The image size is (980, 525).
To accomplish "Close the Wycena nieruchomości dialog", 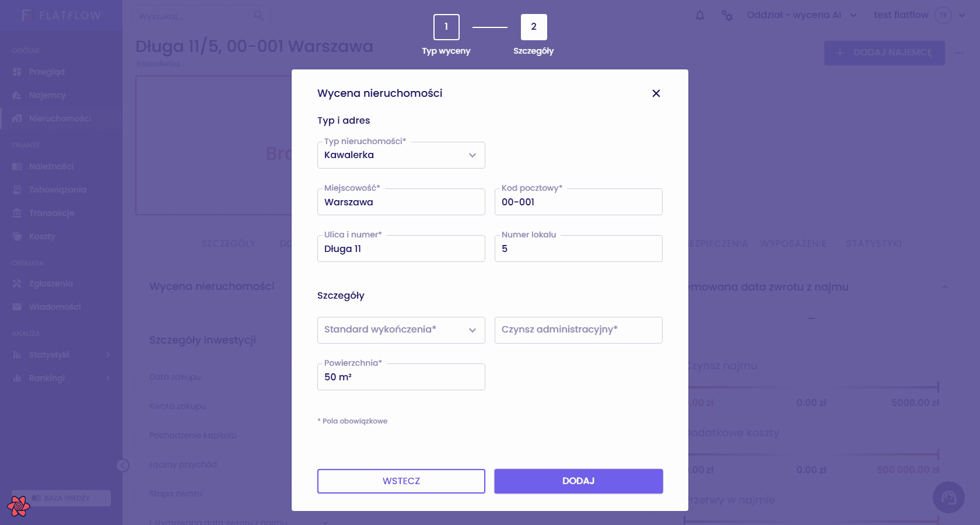I will pyautogui.click(x=656, y=93).
